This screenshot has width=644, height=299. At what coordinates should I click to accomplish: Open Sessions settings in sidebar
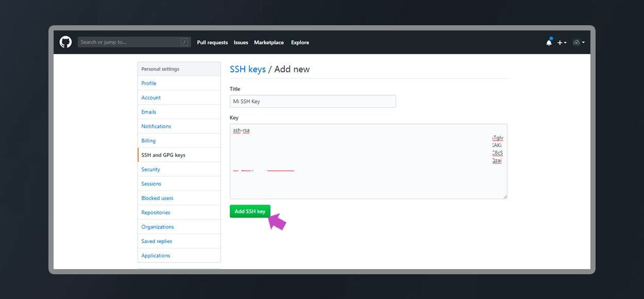coord(179,184)
